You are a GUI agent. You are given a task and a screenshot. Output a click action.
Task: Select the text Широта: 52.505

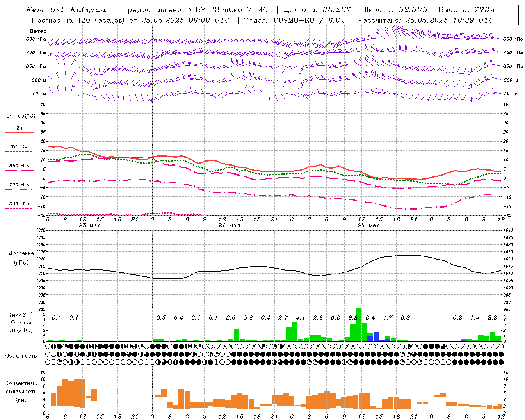click(x=395, y=10)
